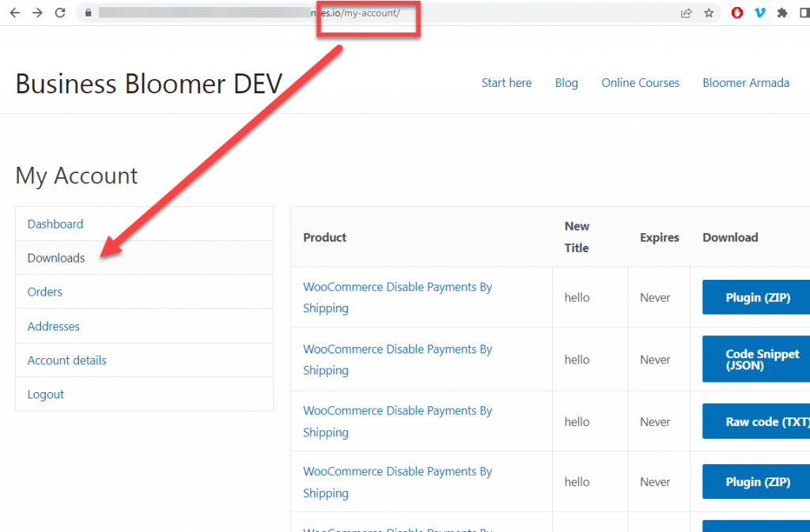Click the share page icon in address bar
Screen dimensions: 810x532
(x=686, y=13)
